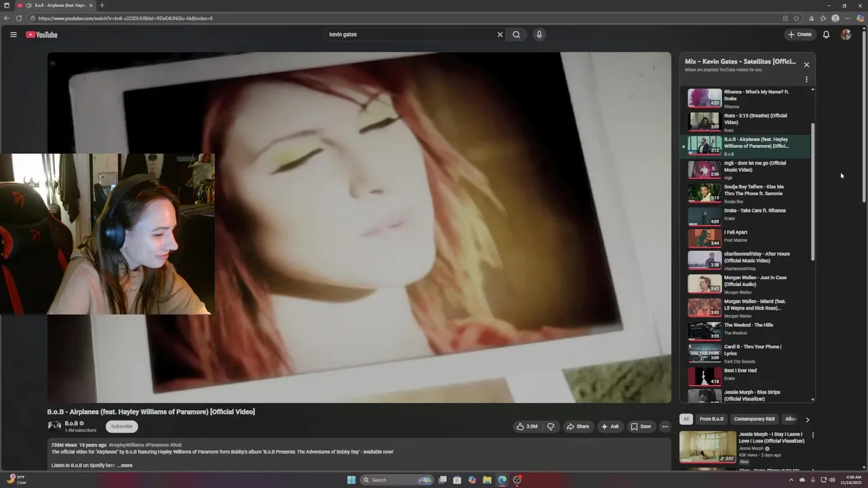Open Mix playlist more options
The height and width of the screenshot is (488, 868).
click(x=806, y=79)
